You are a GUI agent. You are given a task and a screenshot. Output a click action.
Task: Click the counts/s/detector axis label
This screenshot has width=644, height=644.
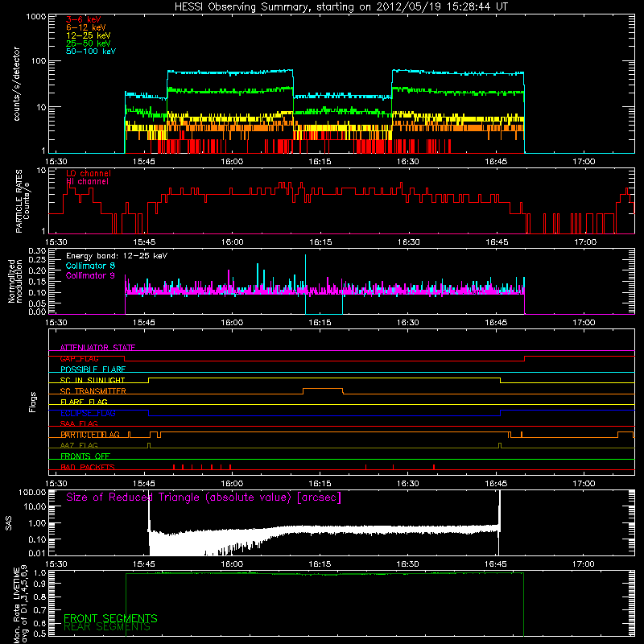click(16, 84)
